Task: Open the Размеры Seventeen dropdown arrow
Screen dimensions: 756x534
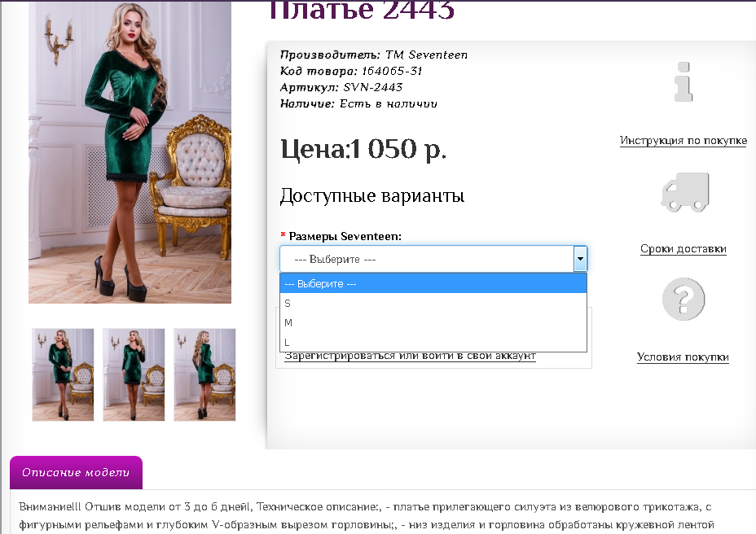Action: [x=580, y=258]
